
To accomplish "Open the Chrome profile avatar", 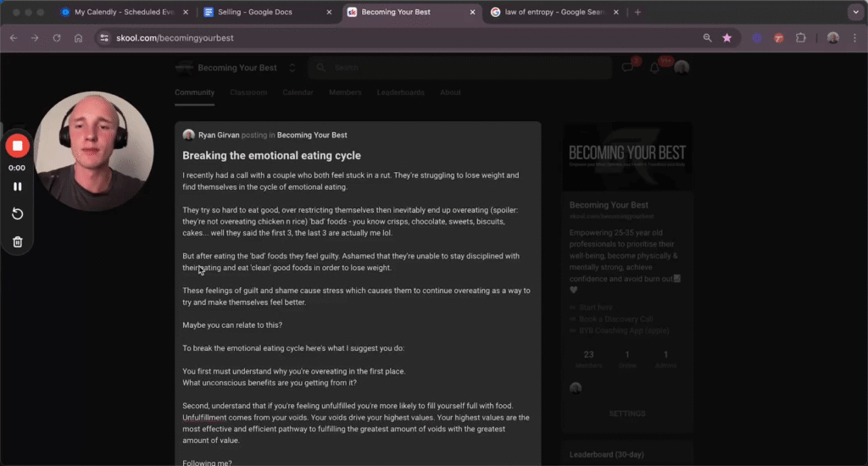I will (832, 38).
